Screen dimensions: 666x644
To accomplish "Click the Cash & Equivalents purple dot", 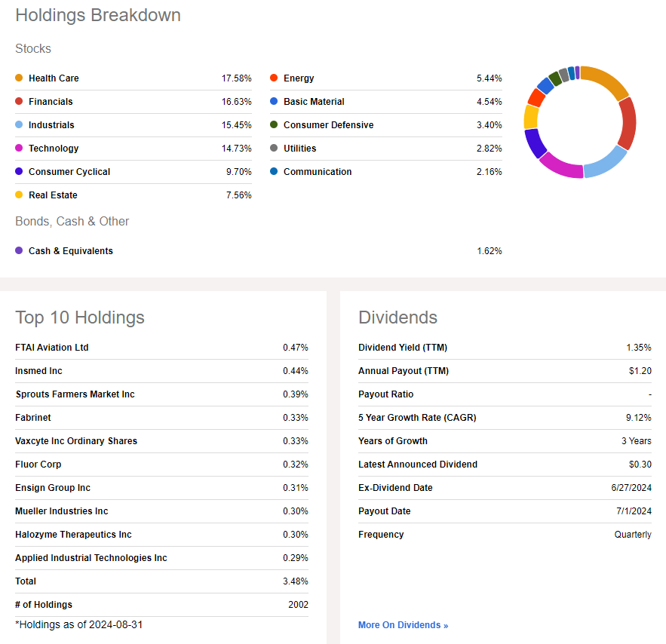I will (19, 251).
